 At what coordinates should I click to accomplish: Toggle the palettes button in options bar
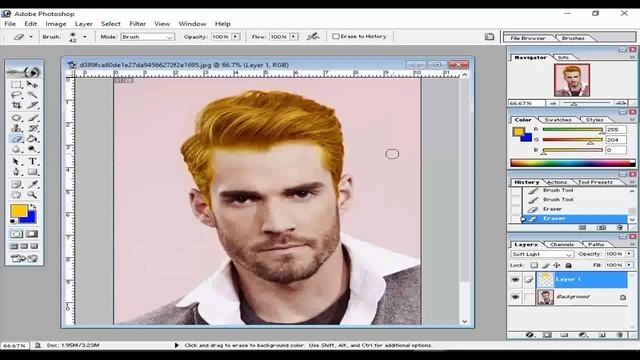tap(489, 37)
